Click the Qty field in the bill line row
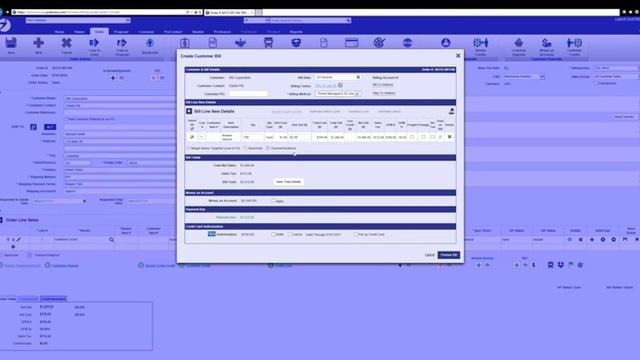This screenshot has height=360, width=640. click(x=253, y=137)
